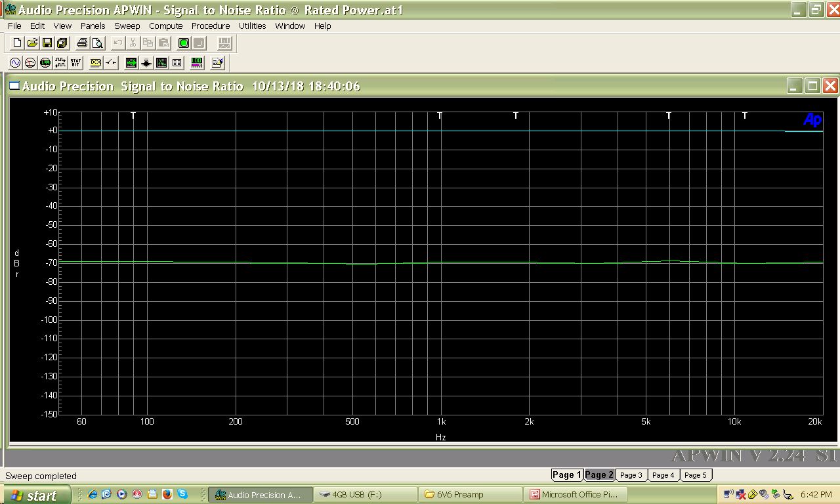Open the Edit menu
The width and height of the screenshot is (840, 504).
(x=37, y=26)
